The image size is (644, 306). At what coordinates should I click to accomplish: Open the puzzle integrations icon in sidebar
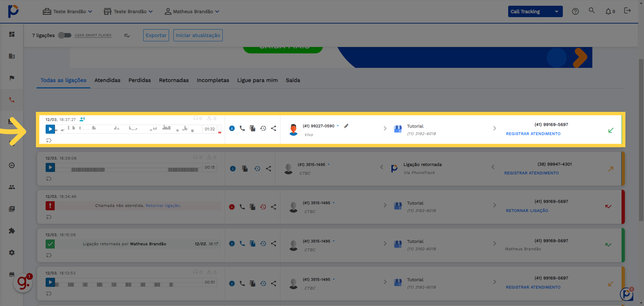(x=12, y=231)
